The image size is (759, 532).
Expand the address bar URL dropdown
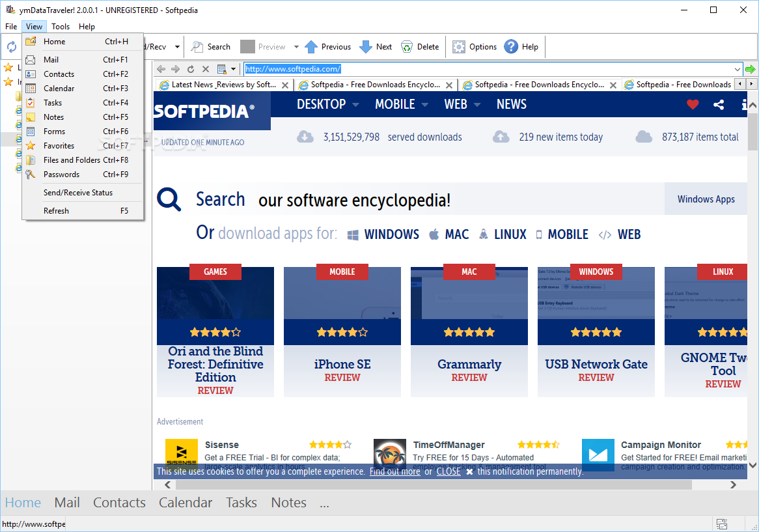738,69
